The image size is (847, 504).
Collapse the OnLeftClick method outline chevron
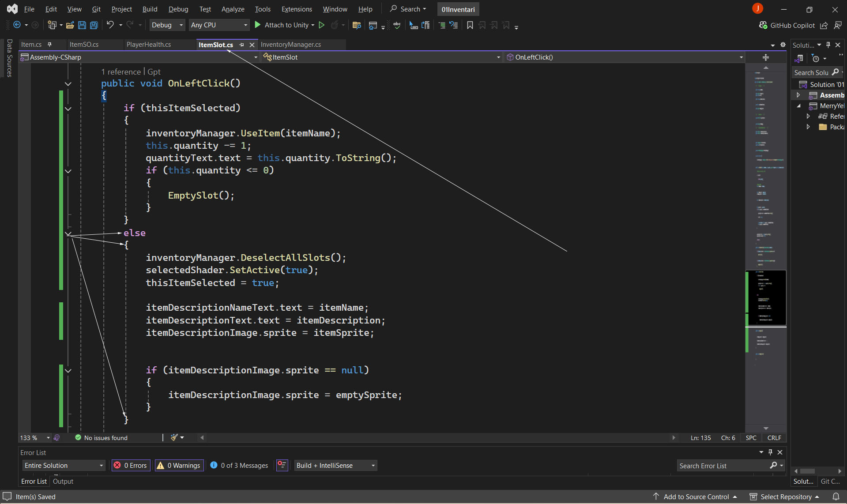68,83
